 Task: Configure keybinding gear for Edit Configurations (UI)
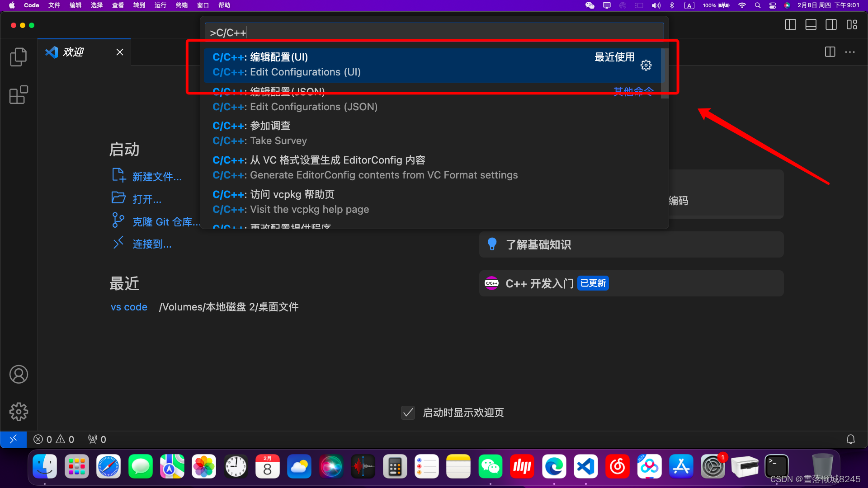point(646,65)
